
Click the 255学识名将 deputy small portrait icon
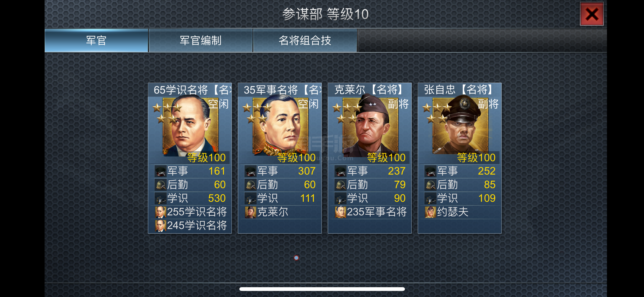click(x=160, y=212)
